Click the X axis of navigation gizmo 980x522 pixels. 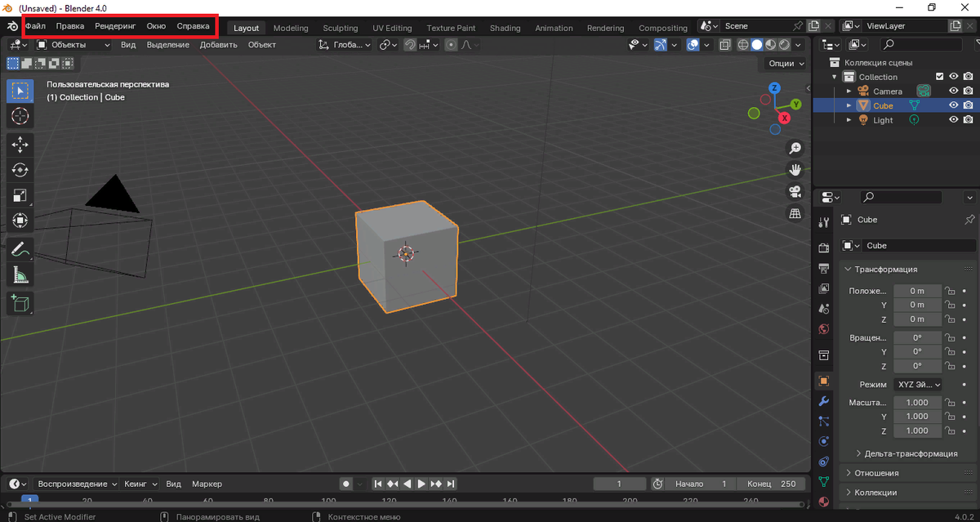pos(785,118)
